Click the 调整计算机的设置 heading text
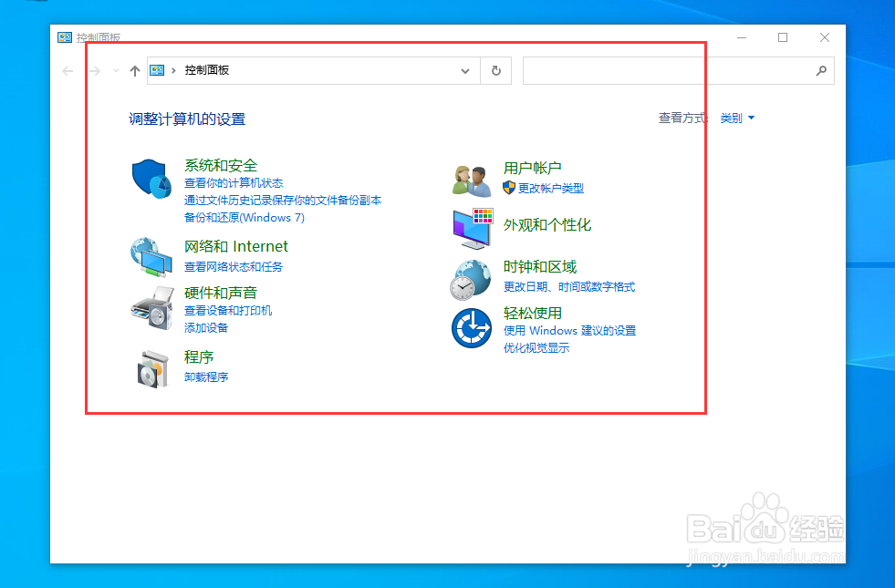This screenshot has height=588, width=895. coord(187,119)
